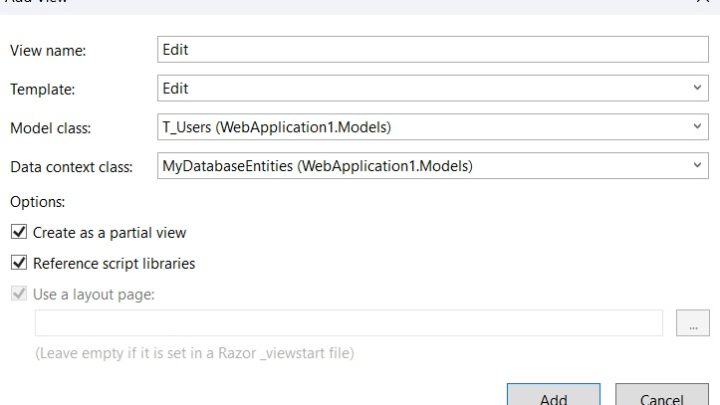The height and width of the screenshot is (405, 720).
Task: Click the 'Model class:' label
Action: coord(51,128)
